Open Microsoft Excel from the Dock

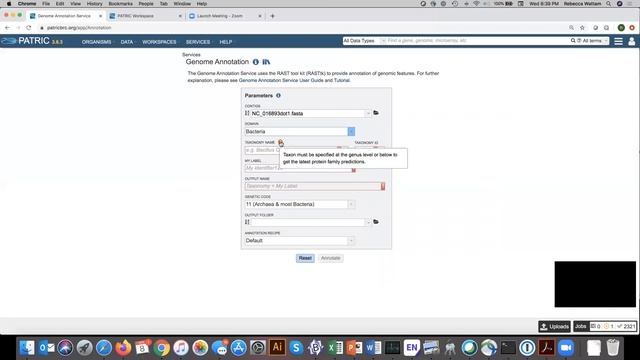tap(336, 348)
